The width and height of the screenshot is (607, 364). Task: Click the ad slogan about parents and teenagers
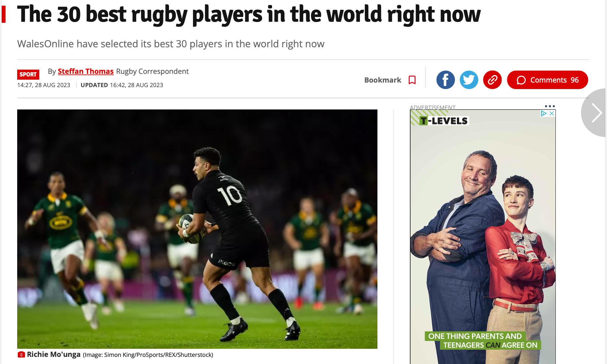(x=482, y=341)
